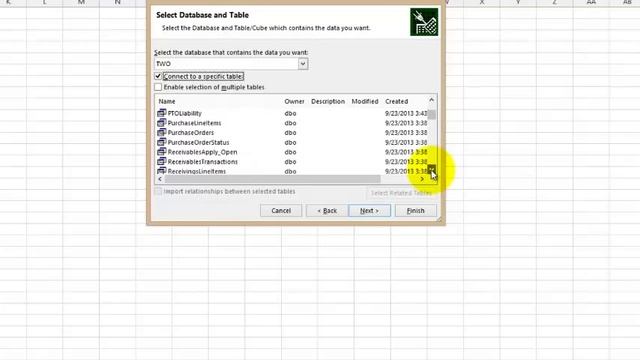This screenshot has height=360, width=640.
Task: Select the PurchaseLineItems table name
Action: (194, 123)
